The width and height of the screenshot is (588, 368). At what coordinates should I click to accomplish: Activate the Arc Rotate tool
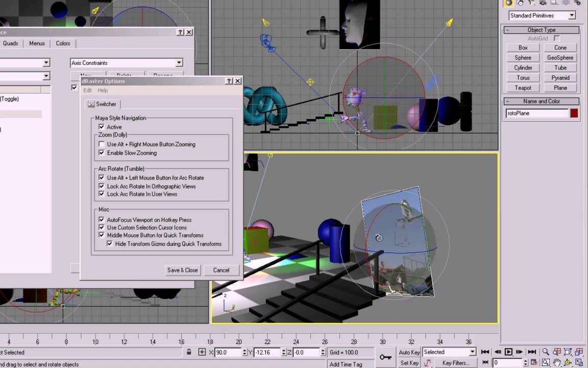(x=568, y=363)
